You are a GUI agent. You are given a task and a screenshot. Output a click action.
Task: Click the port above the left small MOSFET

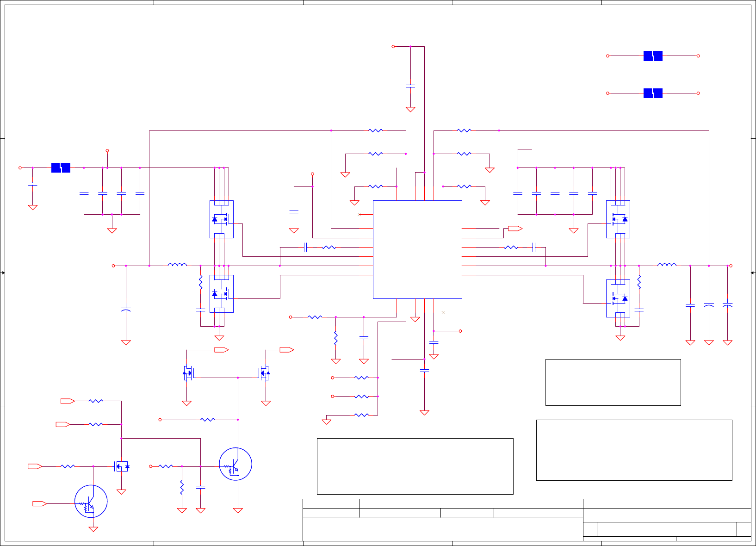coord(221,350)
